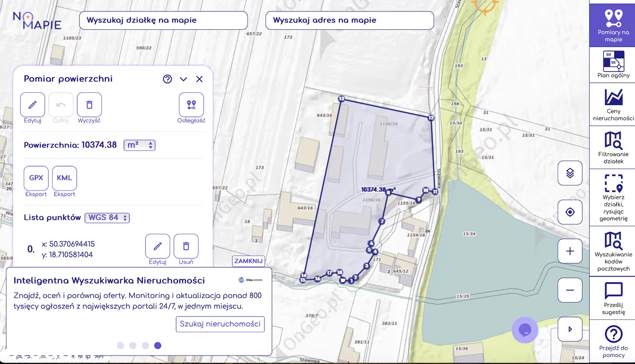Click ZAMKNIJ to close the ad banner
635x364 pixels.
click(x=249, y=261)
